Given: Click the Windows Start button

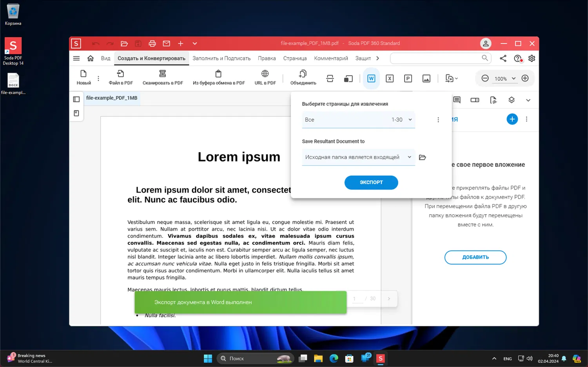Looking at the screenshot, I should coord(208,358).
